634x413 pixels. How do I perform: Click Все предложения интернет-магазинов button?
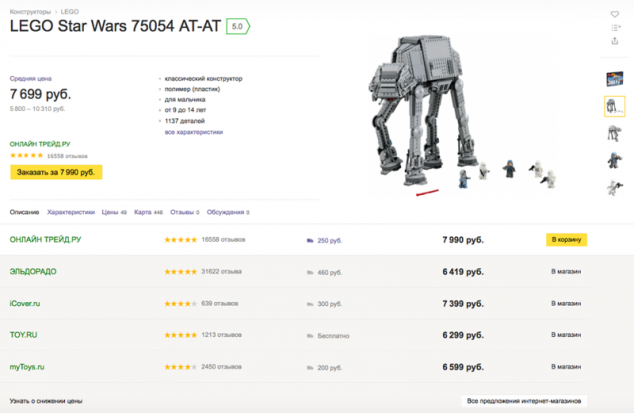tap(523, 401)
